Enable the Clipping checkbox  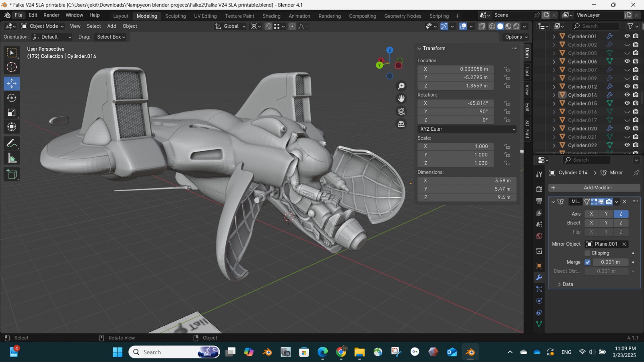click(x=587, y=253)
